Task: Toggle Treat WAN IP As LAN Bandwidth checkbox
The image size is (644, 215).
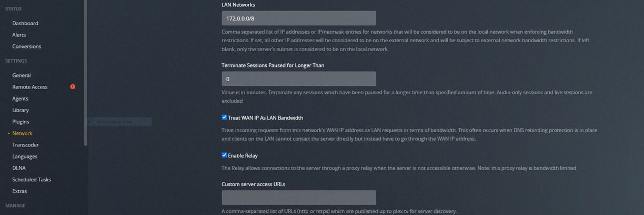Action: click(225, 118)
